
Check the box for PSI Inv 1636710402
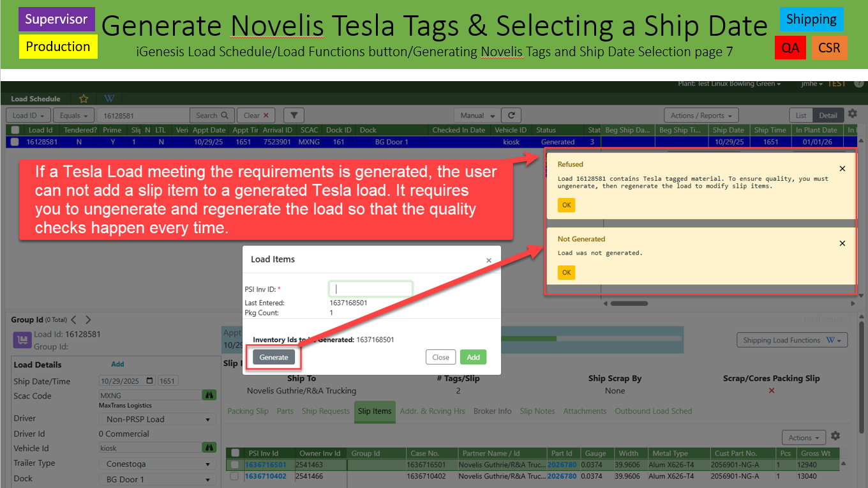(x=234, y=477)
